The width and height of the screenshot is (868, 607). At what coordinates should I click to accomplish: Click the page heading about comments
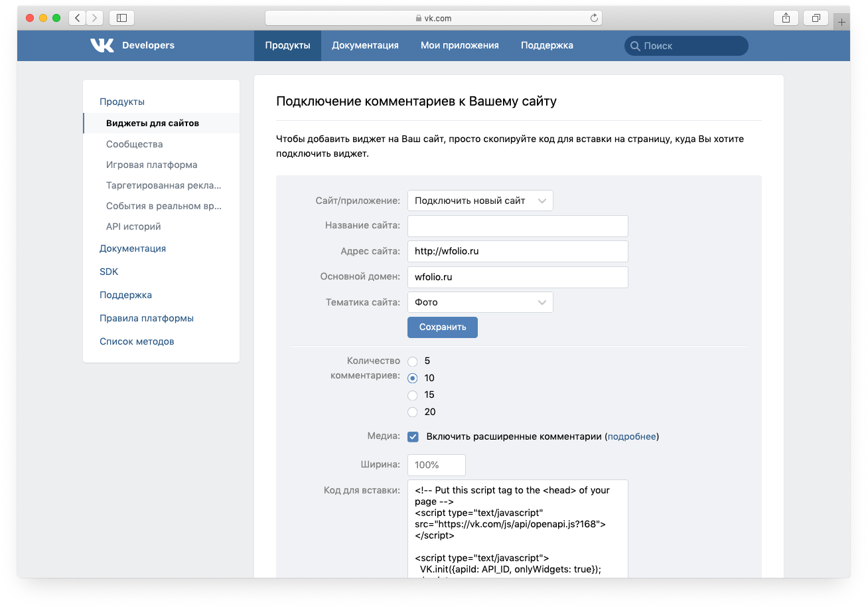click(416, 102)
